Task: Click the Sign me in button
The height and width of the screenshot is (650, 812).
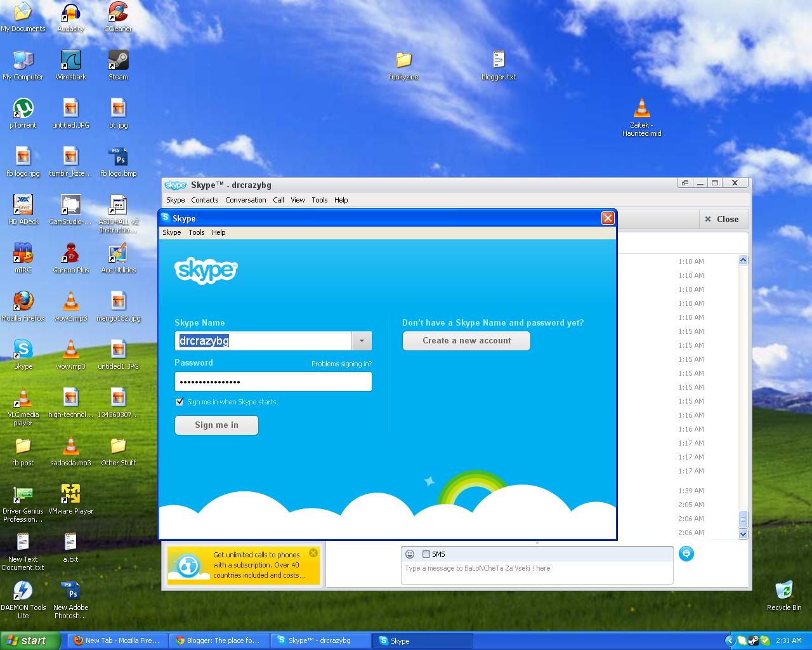Action: 216,425
